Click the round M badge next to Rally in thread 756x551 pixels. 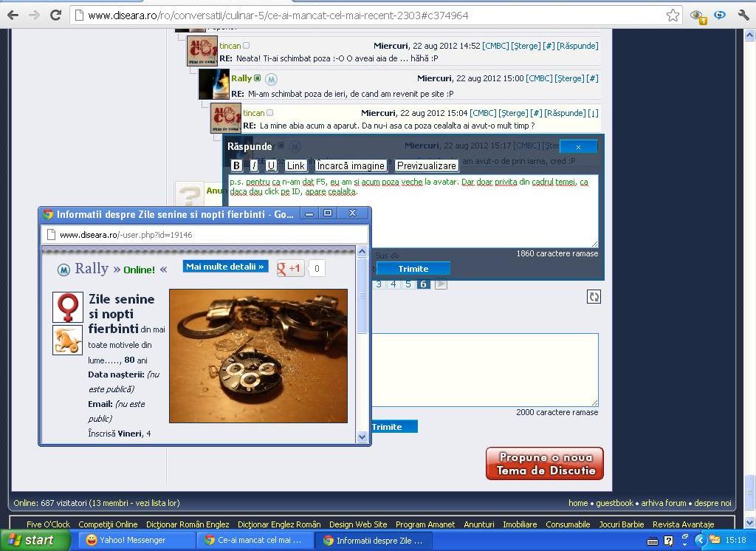pyautogui.click(x=272, y=78)
